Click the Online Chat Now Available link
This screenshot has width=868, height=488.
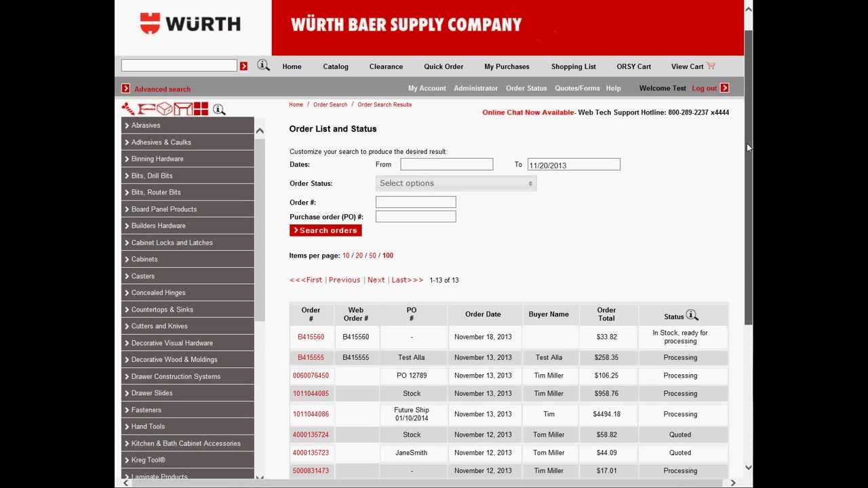[x=528, y=113]
